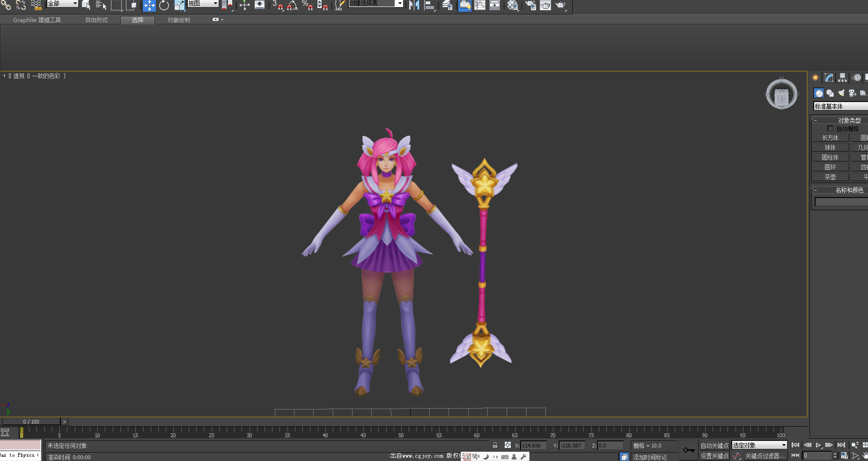Choose the Rectangular Selection Region icon
Screen dimensions: 868x461
[x=116, y=5]
